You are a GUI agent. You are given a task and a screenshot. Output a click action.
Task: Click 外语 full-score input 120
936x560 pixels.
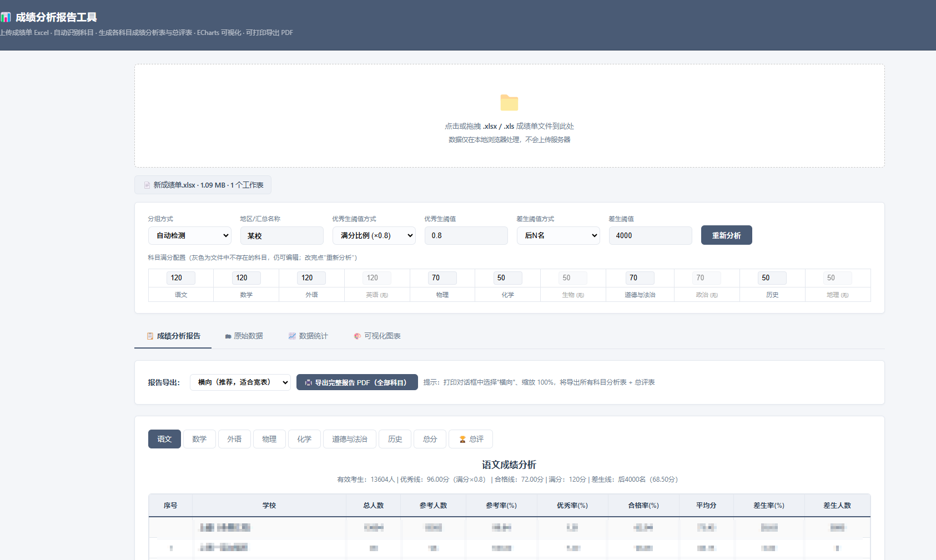click(x=311, y=278)
